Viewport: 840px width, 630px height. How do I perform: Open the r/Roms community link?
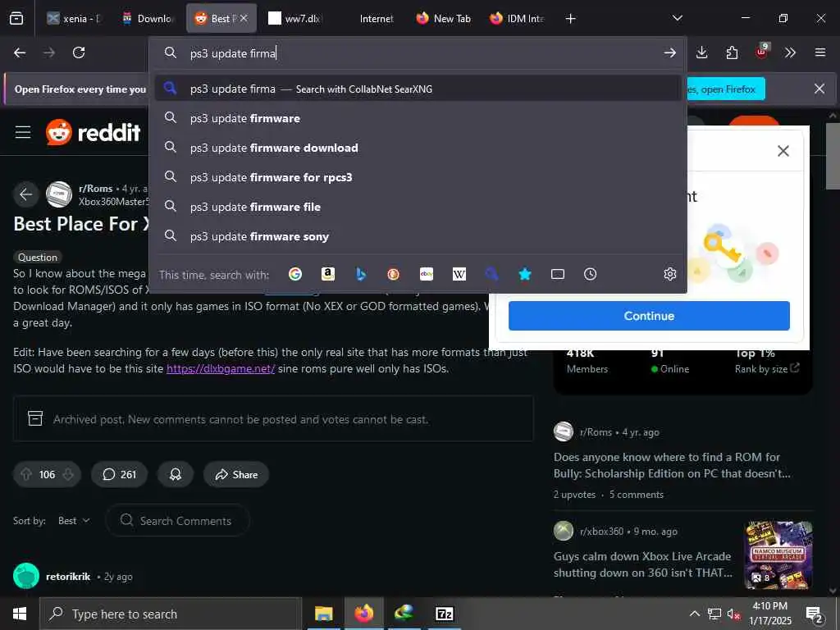(96, 189)
